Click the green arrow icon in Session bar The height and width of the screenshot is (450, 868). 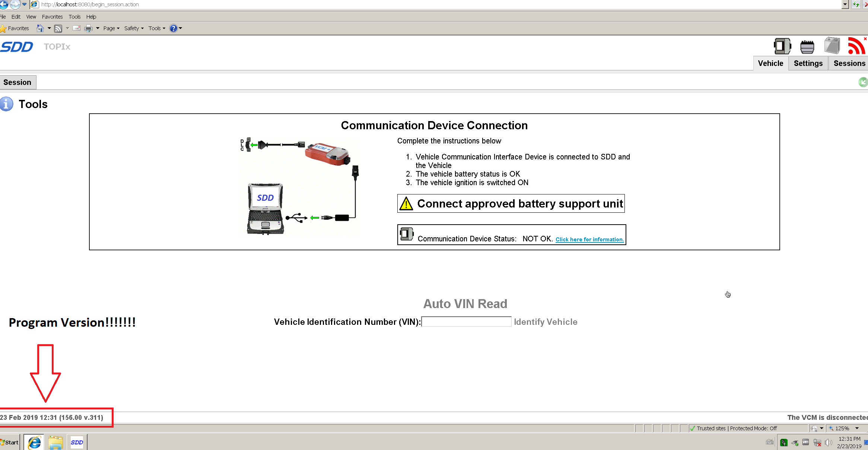863,82
